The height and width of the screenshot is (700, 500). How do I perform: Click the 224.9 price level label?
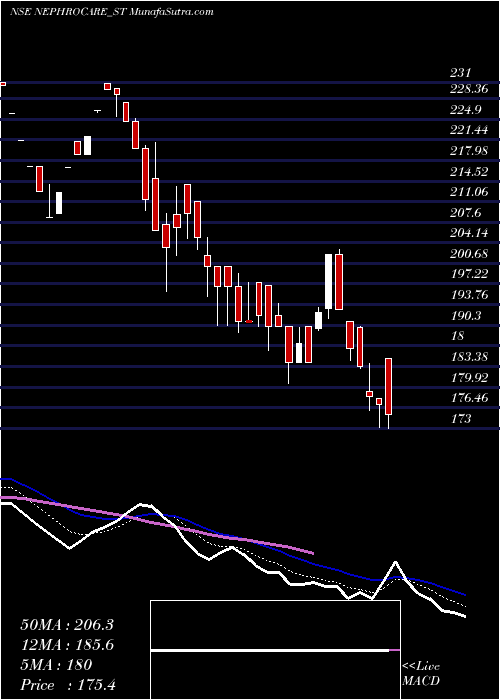click(466, 109)
